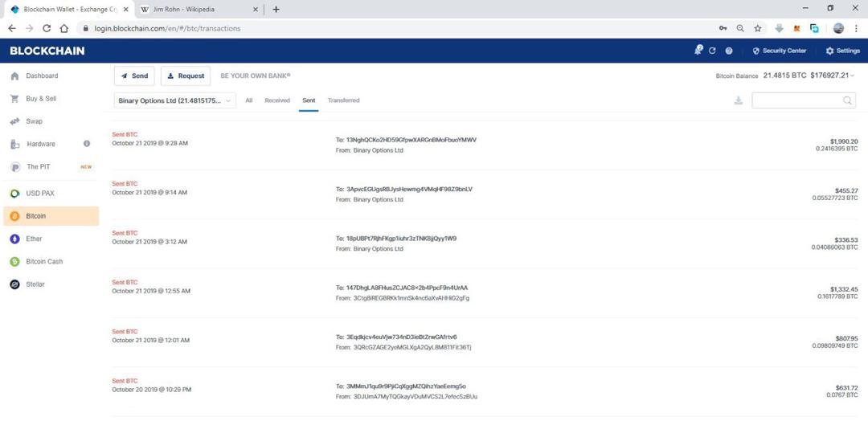Open the Hardware wallet icon
868x421 pixels.
pyautogui.click(x=15, y=144)
